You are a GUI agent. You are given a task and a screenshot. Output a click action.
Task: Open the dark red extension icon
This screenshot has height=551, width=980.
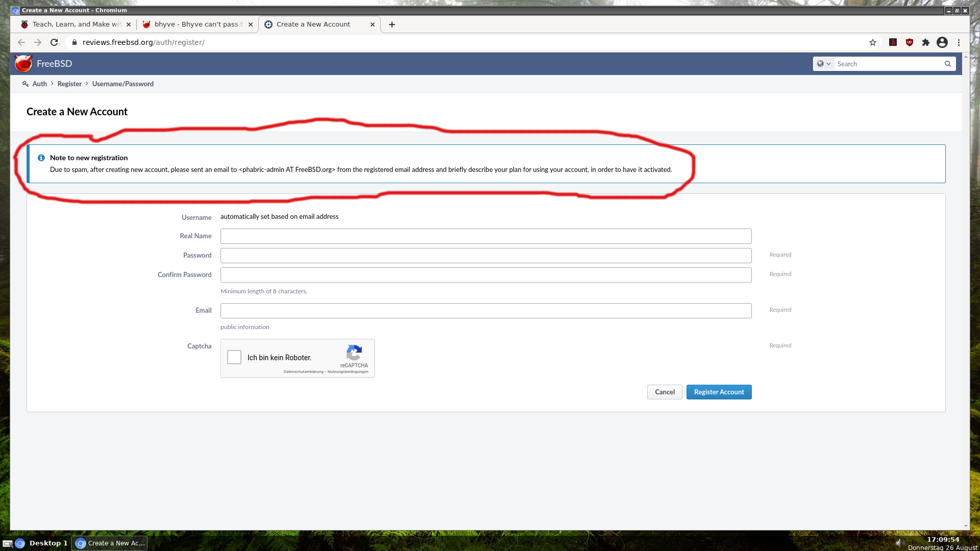tap(893, 42)
